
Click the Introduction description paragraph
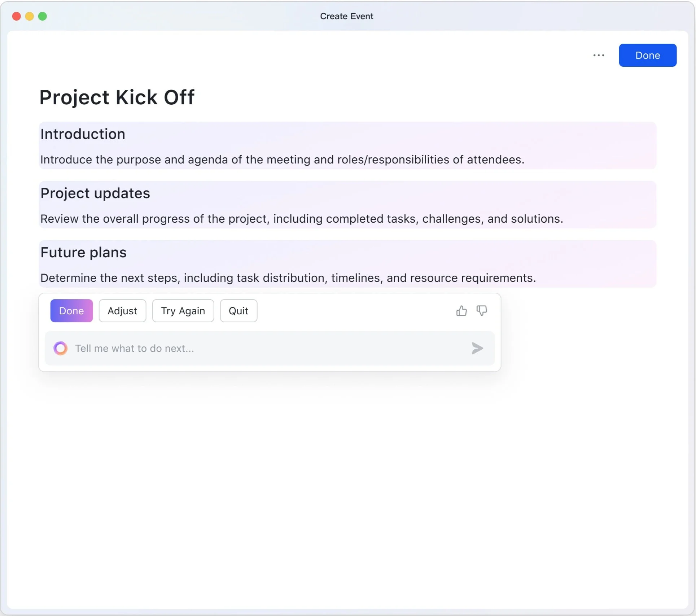[x=282, y=160]
